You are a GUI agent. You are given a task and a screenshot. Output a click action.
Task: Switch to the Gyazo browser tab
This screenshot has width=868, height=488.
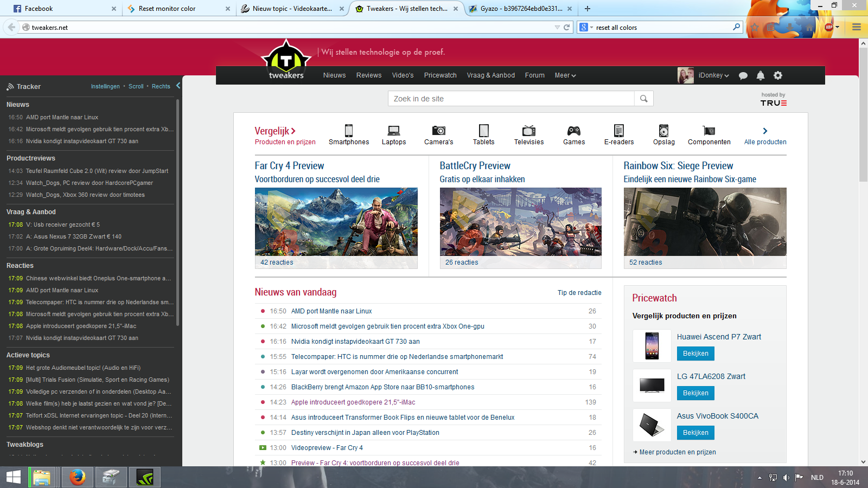[x=521, y=9]
